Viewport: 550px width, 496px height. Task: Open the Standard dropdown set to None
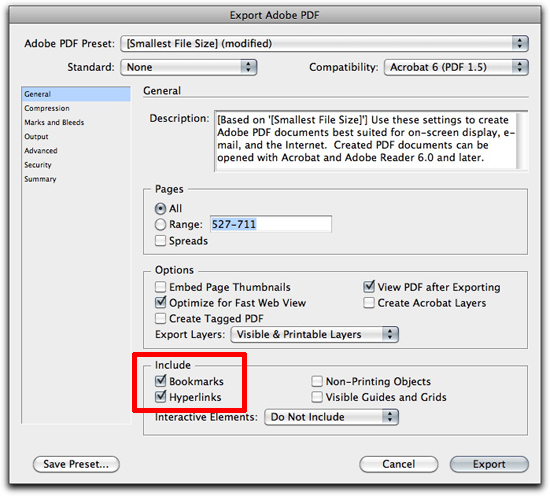(189, 67)
